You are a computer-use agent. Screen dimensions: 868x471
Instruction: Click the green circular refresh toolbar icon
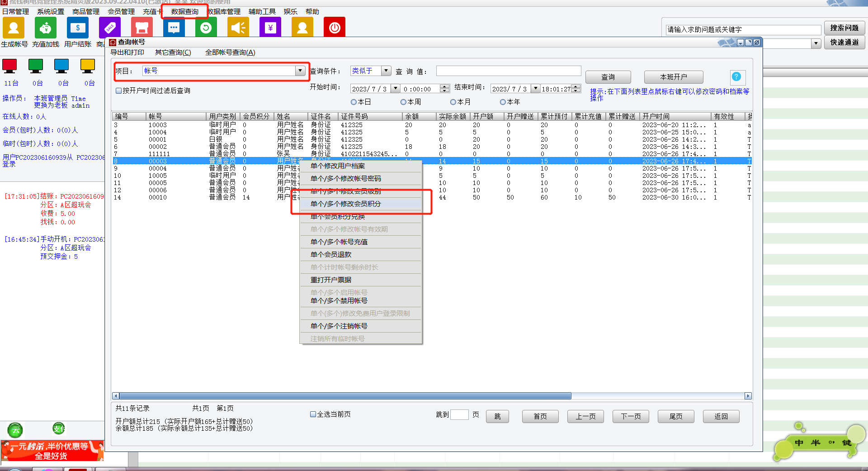point(206,28)
